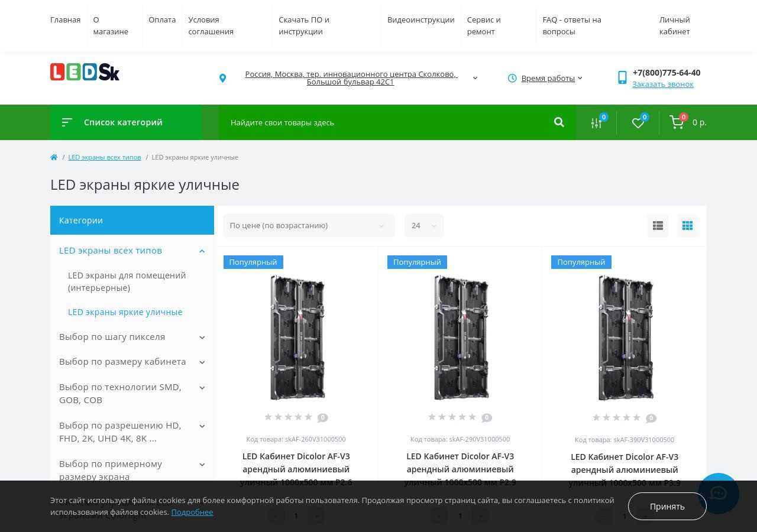Open the compare products icon
This screenshot has width=757, height=532.
click(x=596, y=122)
